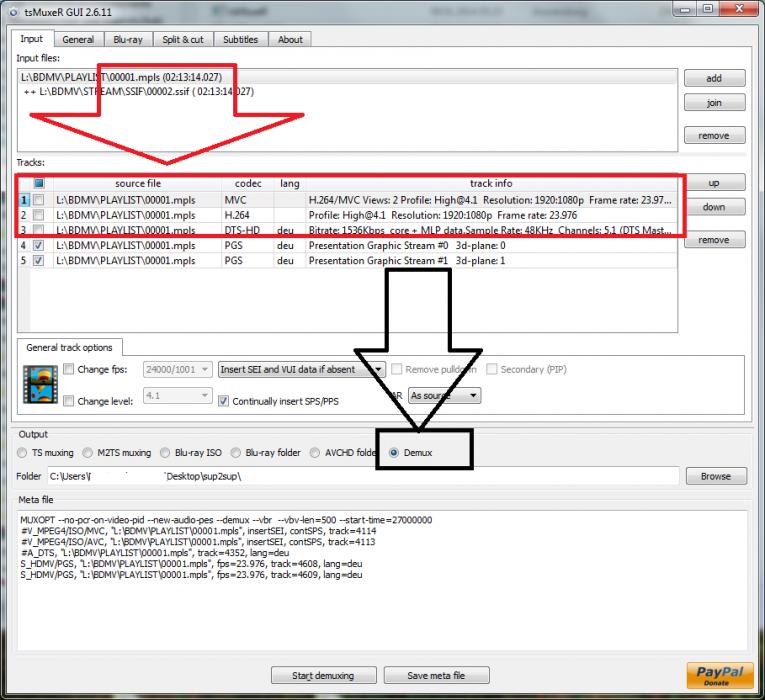Click the #V_MPEG4/ISO/MVC meta line
The image size is (765, 700).
coord(199,531)
